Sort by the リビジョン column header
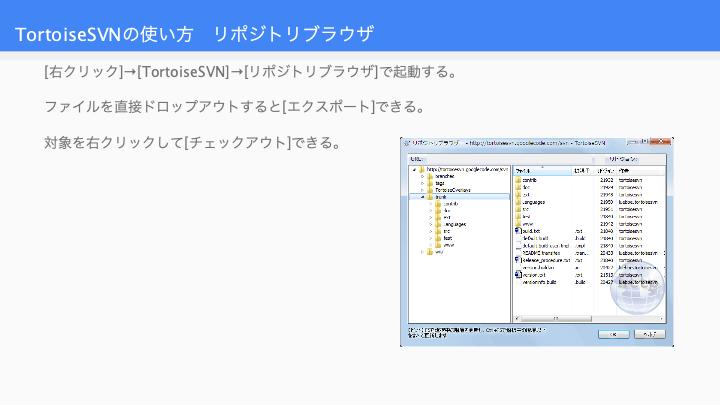This screenshot has width=720, height=405. click(x=606, y=170)
